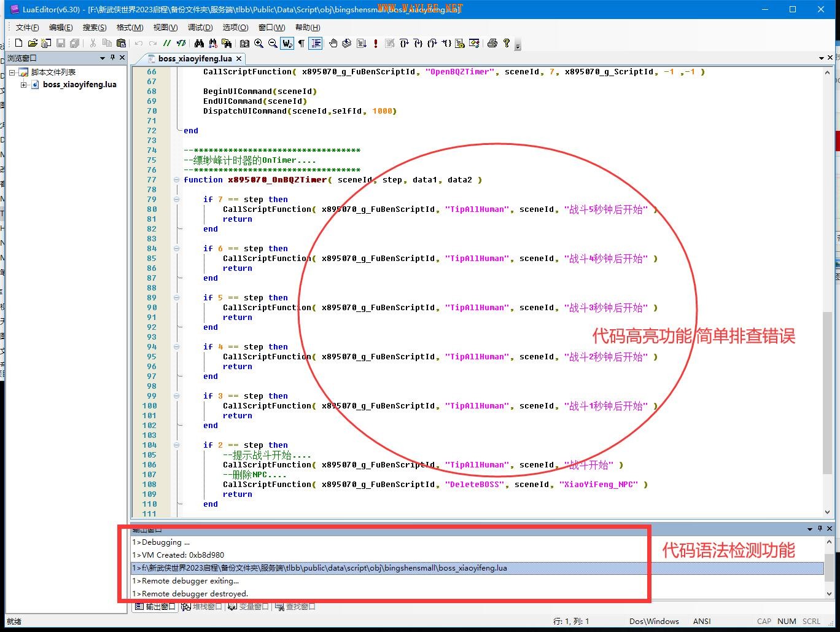
Task: Click the Save disk icon
Action: [61, 43]
